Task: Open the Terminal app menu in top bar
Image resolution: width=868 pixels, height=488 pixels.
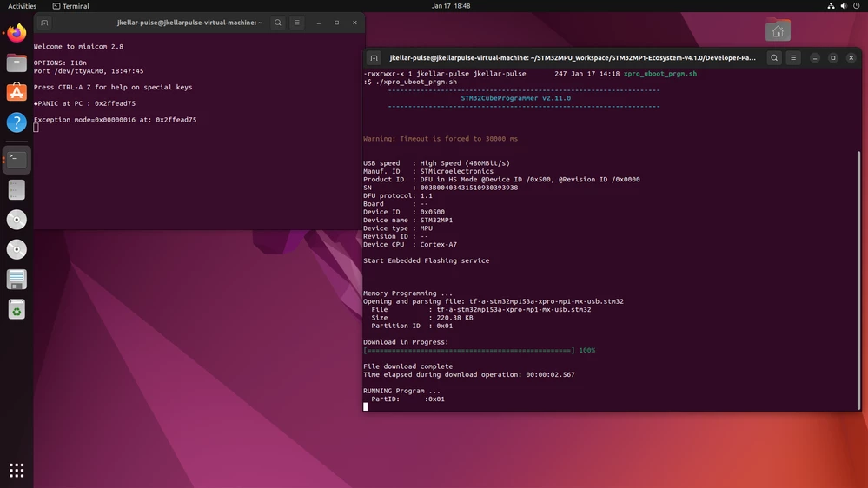Action: pyautogui.click(x=71, y=6)
